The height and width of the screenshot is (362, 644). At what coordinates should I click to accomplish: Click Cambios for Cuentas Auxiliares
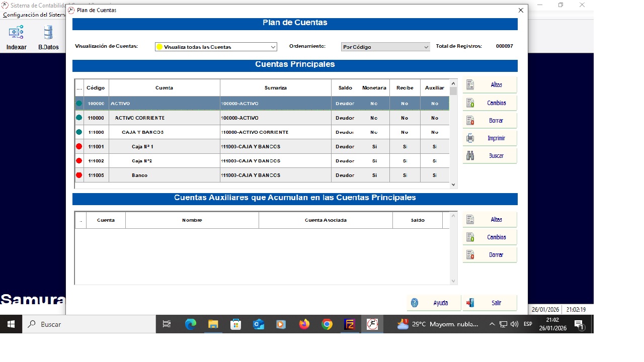[490, 237]
